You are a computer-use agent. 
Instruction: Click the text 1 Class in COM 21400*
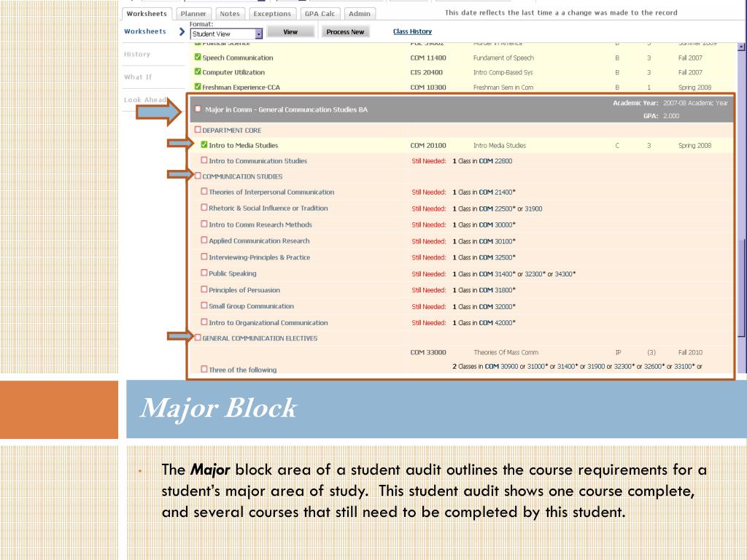coord(484,192)
